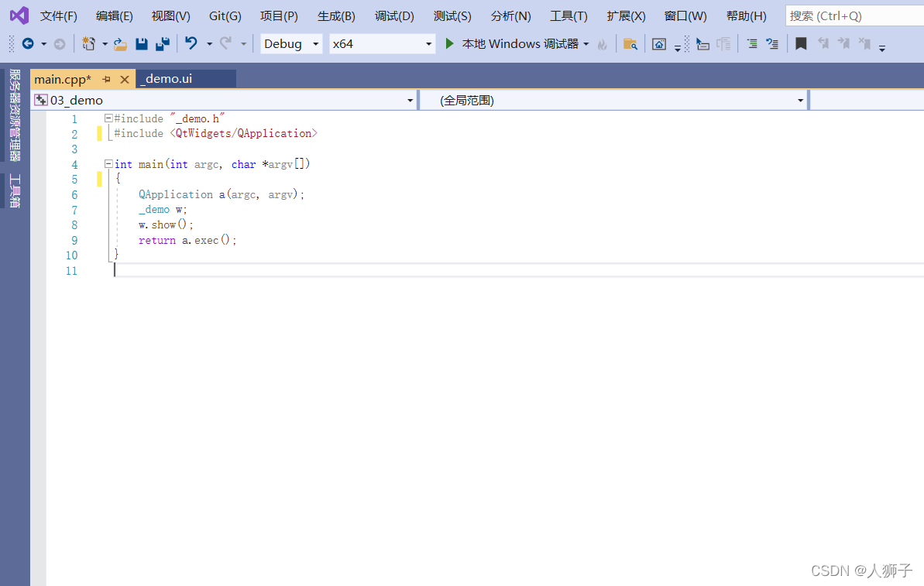Open the redo history dropdown arrow

click(243, 44)
